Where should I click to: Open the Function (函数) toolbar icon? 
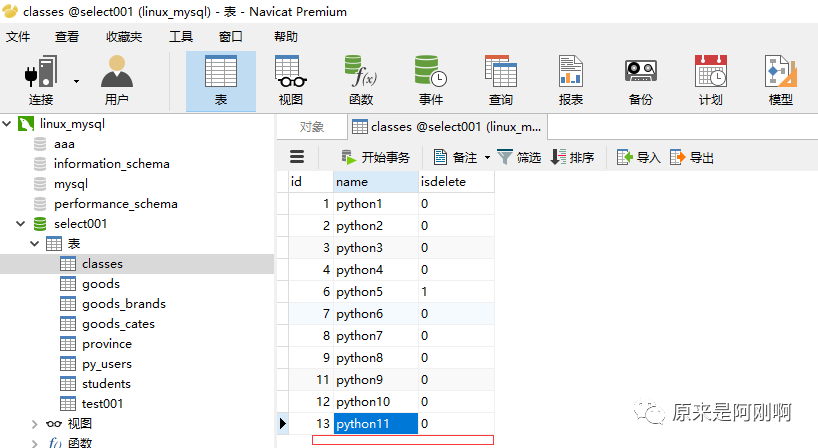tap(360, 81)
